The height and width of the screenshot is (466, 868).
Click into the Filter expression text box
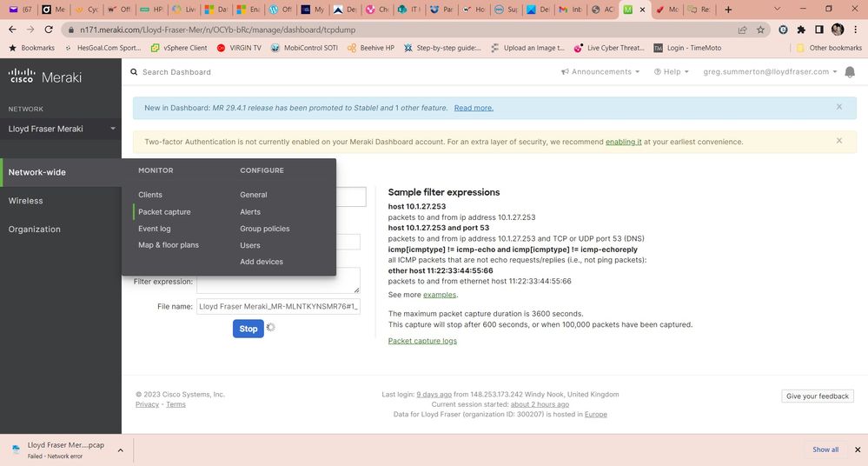[278, 281]
